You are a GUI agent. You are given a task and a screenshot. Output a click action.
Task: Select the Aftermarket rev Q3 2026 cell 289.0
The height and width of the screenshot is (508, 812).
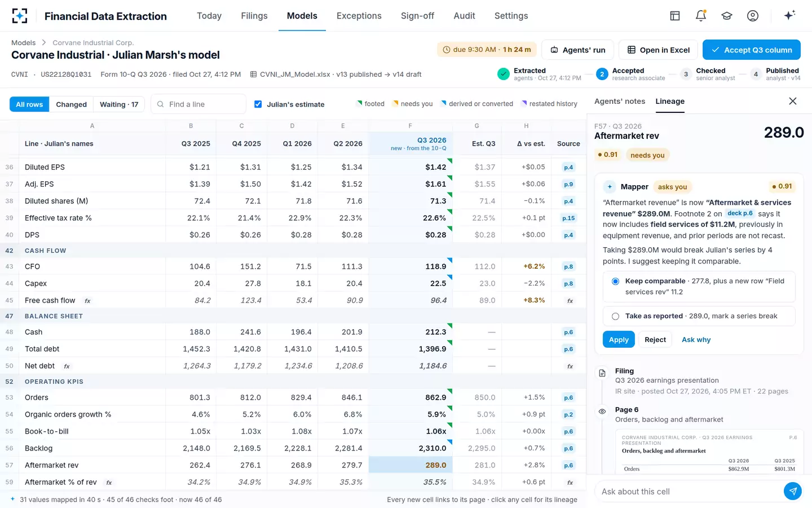pyautogui.click(x=409, y=465)
